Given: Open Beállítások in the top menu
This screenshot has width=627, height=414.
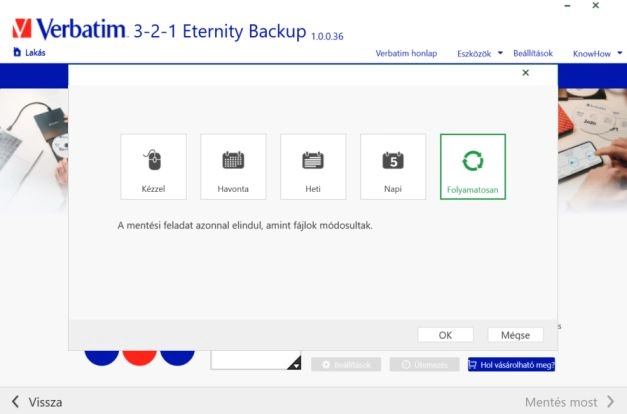Looking at the screenshot, I should pos(533,53).
